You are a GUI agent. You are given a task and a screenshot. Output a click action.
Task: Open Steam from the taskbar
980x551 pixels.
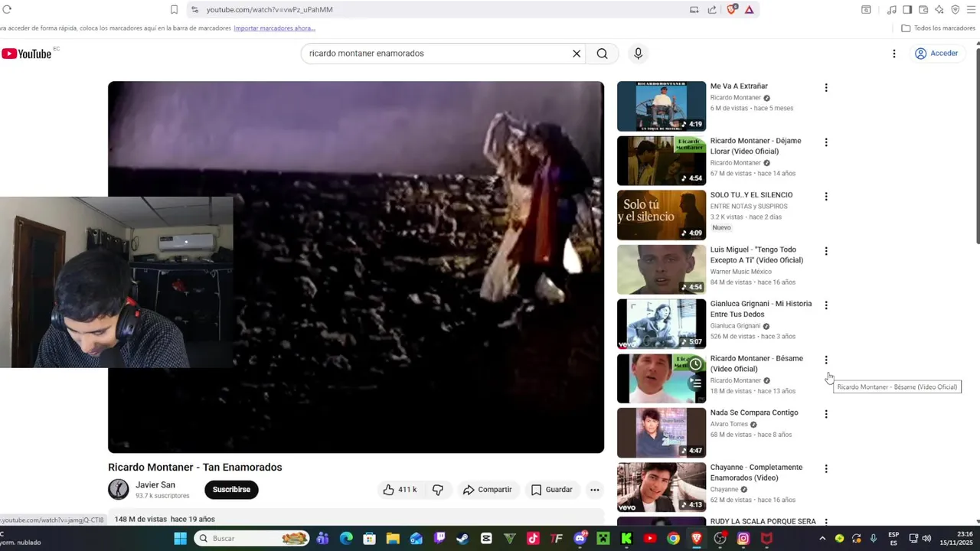point(462,539)
